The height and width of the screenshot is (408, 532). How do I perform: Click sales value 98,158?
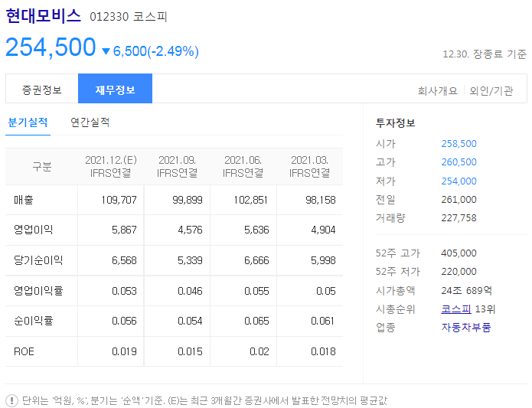coord(321,200)
